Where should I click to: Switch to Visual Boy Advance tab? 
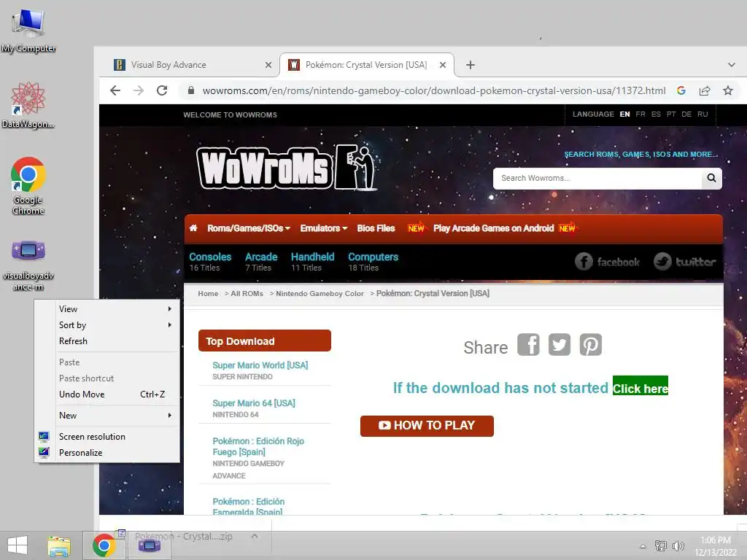tap(186, 65)
